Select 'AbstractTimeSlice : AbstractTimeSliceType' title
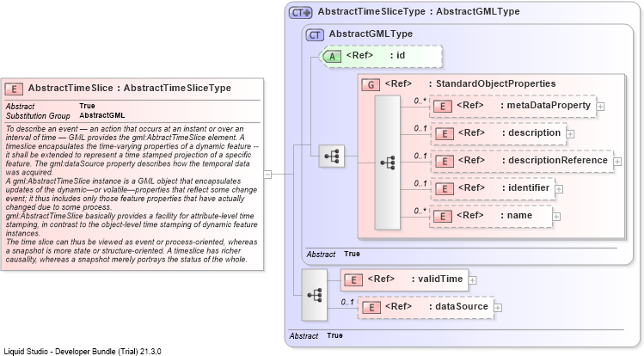The height and width of the screenshot is (356, 644). pos(129,88)
